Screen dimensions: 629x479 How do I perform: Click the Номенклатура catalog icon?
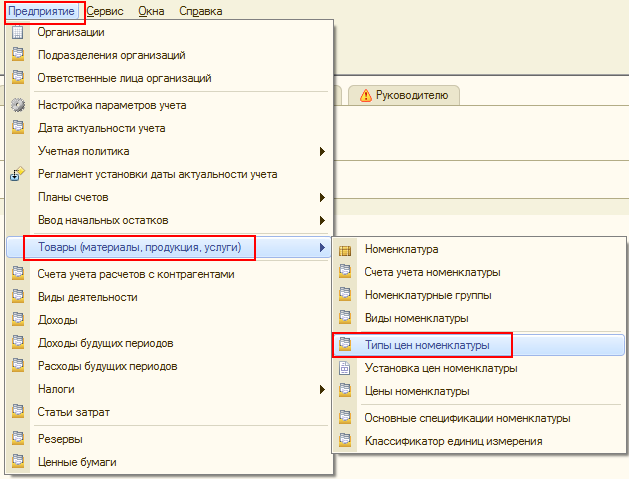346,249
